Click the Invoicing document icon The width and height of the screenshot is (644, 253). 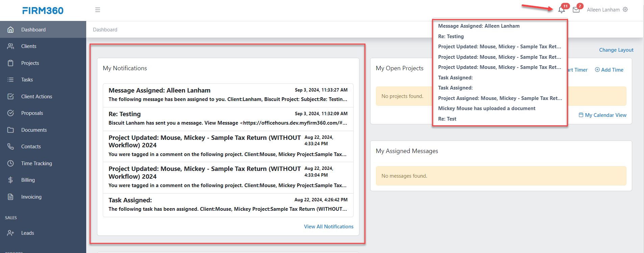point(10,197)
